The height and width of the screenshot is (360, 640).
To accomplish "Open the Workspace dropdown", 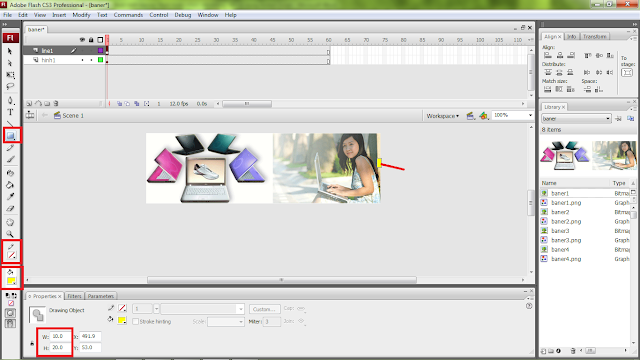I will pos(443,116).
